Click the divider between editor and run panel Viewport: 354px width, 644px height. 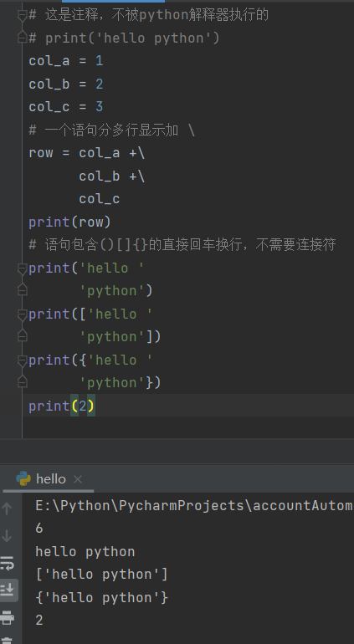[x=177, y=439]
